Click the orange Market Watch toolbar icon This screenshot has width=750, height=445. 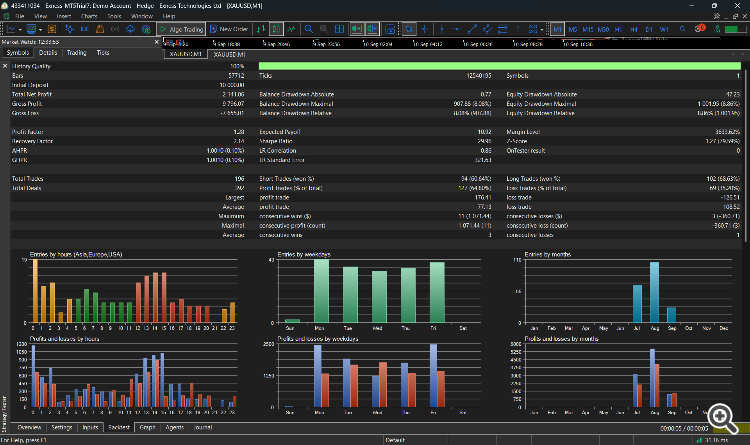tap(52, 29)
